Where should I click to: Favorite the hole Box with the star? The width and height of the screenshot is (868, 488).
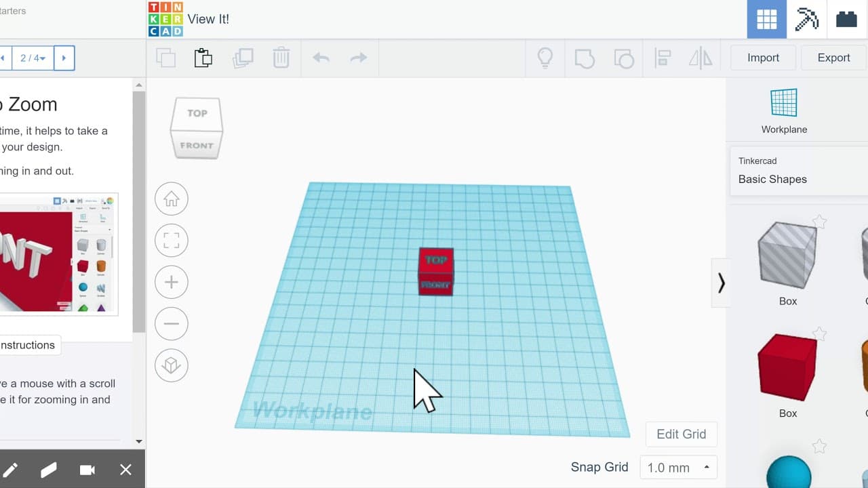pyautogui.click(x=820, y=222)
